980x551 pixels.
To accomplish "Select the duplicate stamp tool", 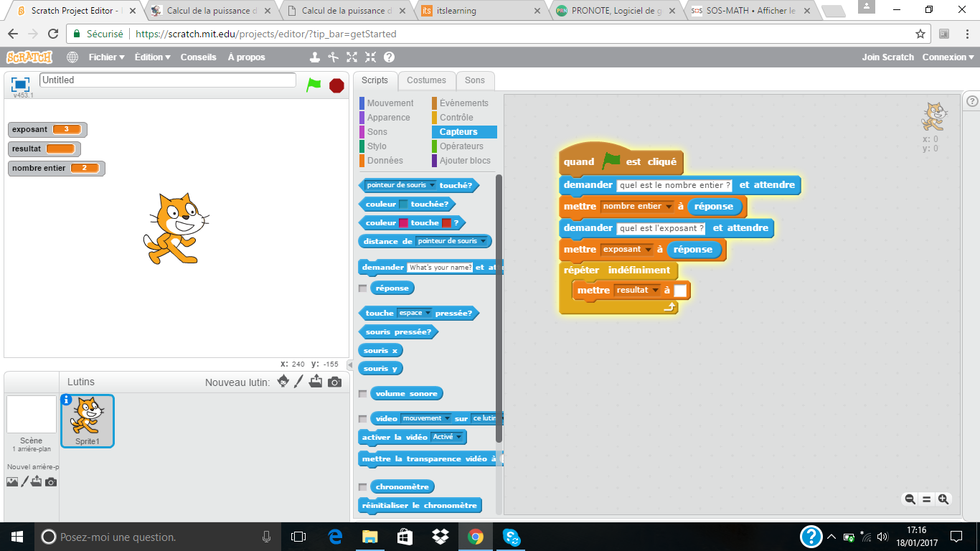I will (x=314, y=57).
